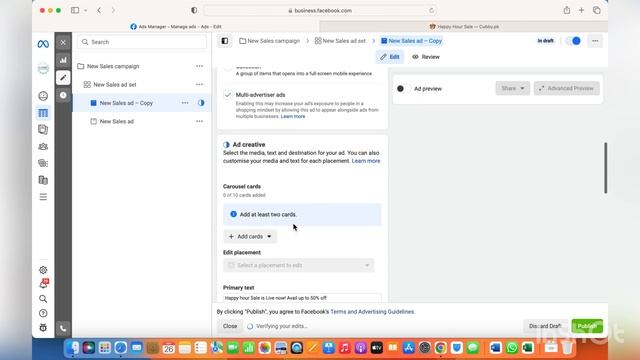Image resolution: width=640 pixels, height=360 pixels.
Task: Click the browser page reload icon
Action: (x=431, y=11)
